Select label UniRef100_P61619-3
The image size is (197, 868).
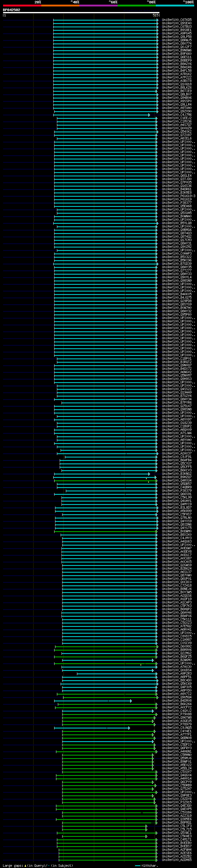tap(179, 196)
